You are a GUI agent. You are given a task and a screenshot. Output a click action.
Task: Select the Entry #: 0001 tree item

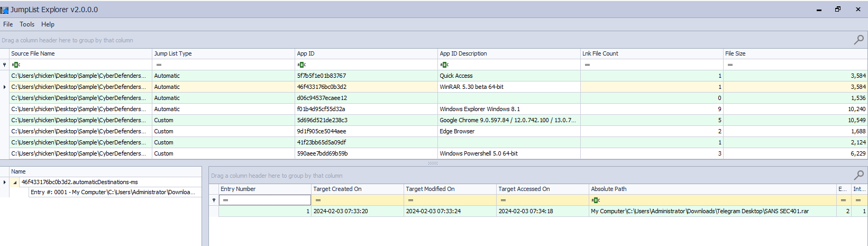pos(112,192)
